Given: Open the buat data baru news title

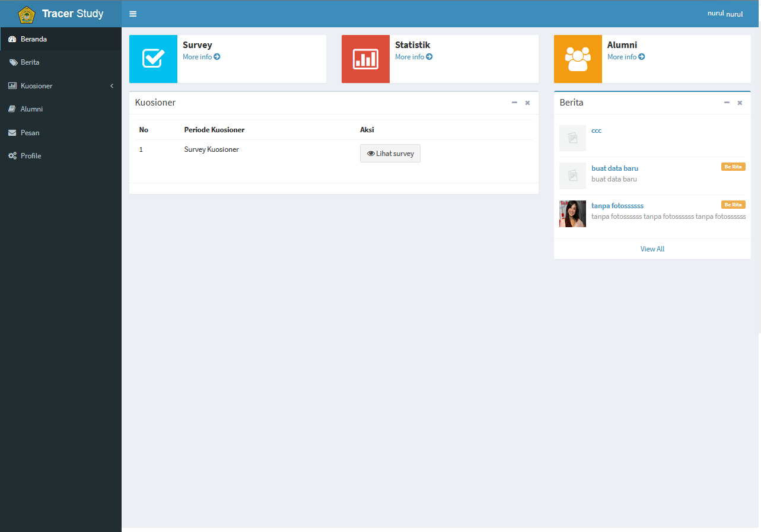Looking at the screenshot, I should [x=614, y=168].
